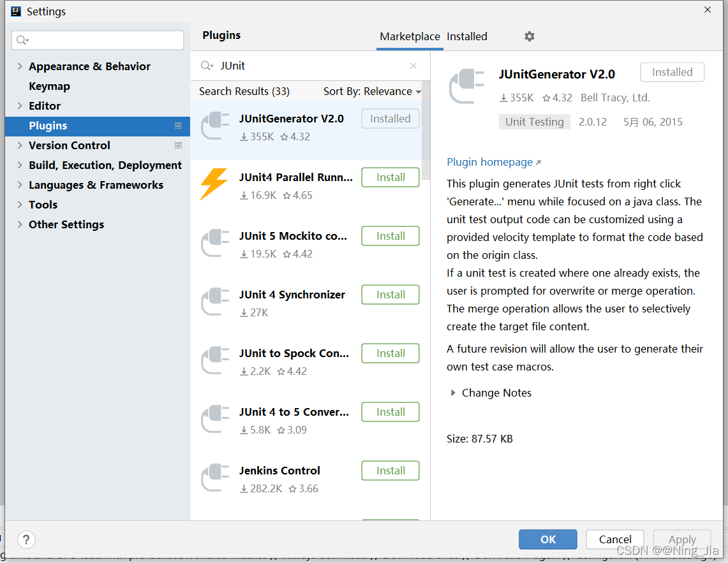Click the Apply button
Screen dimensions: 728x563
coord(682,539)
